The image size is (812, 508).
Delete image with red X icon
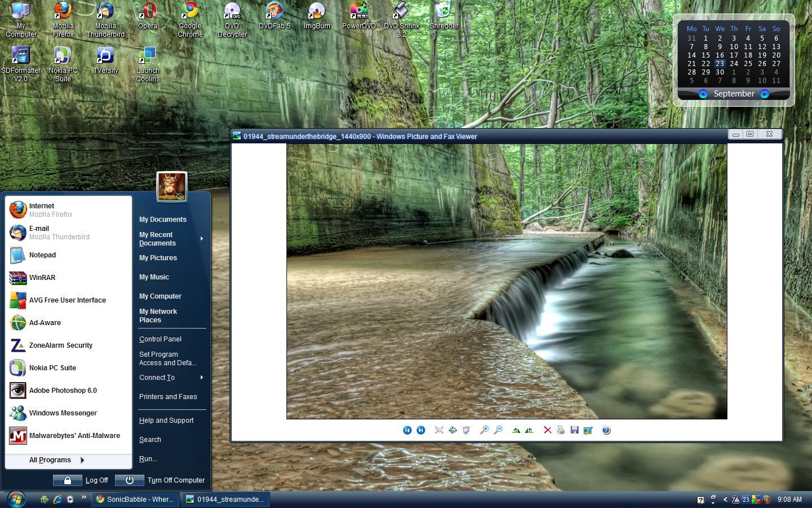click(548, 430)
